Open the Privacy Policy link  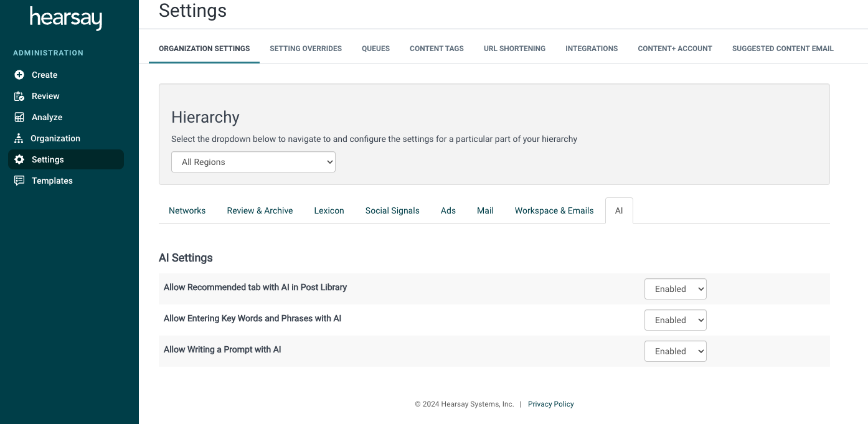pos(551,404)
